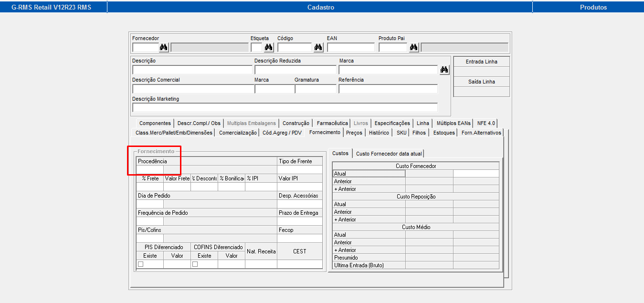644x303 pixels.
Task: Switch to the Histórico tab
Action: [x=379, y=133]
